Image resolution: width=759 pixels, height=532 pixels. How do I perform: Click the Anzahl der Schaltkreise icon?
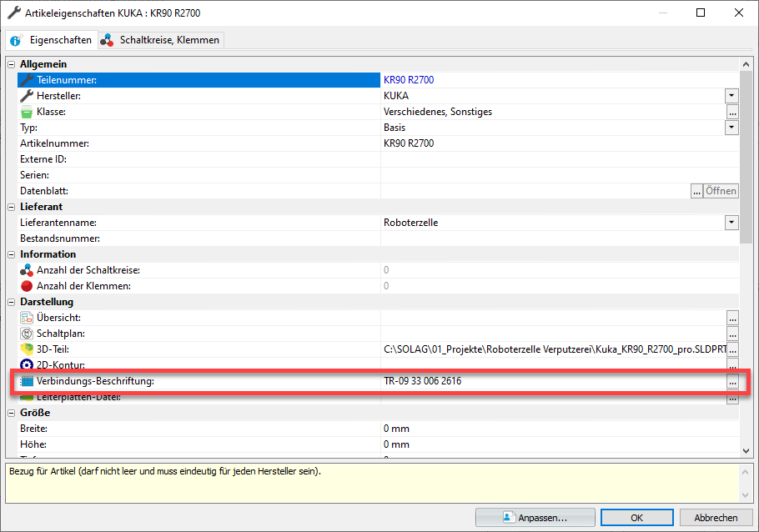click(27, 270)
